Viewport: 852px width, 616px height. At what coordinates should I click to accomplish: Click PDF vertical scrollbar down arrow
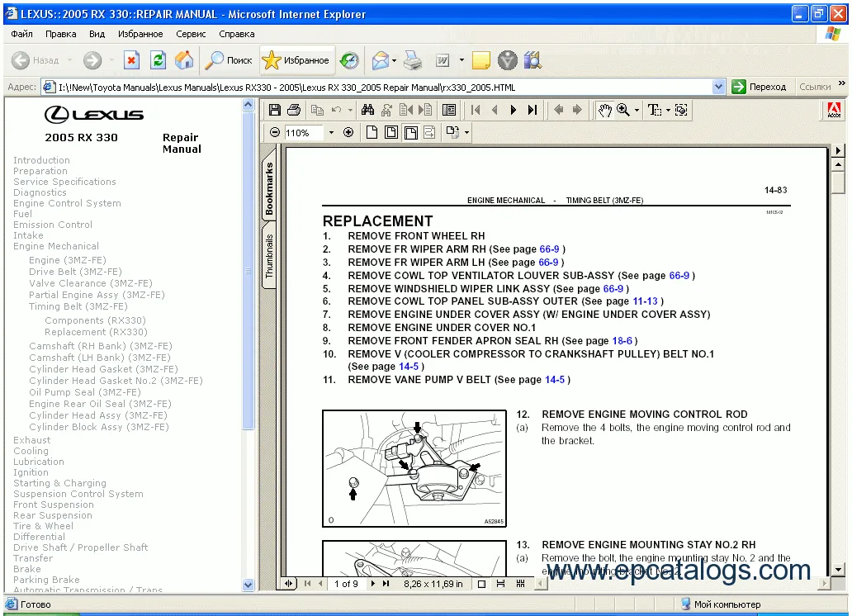[839, 569]
